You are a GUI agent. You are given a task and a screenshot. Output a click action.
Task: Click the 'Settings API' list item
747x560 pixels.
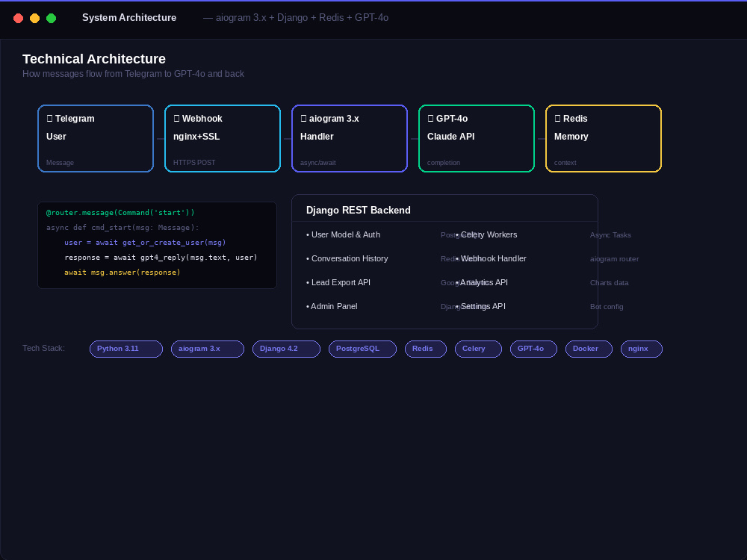click(480, 306)
